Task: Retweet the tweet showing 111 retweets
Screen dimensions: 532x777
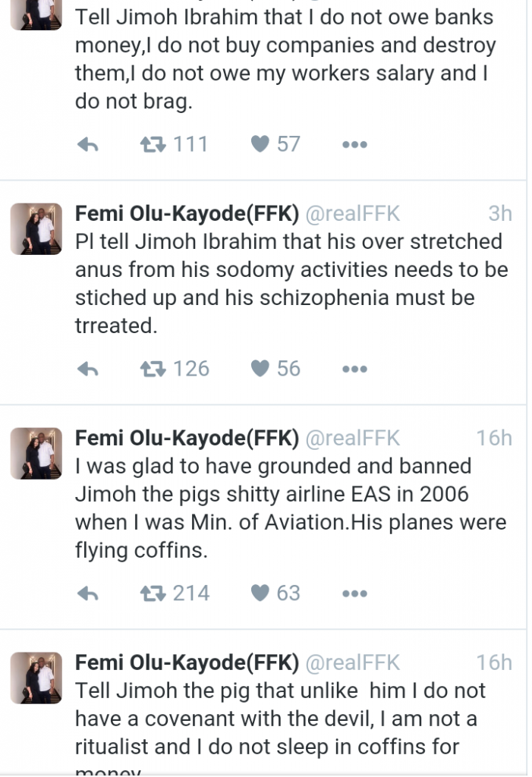Action: coord(154,144)
